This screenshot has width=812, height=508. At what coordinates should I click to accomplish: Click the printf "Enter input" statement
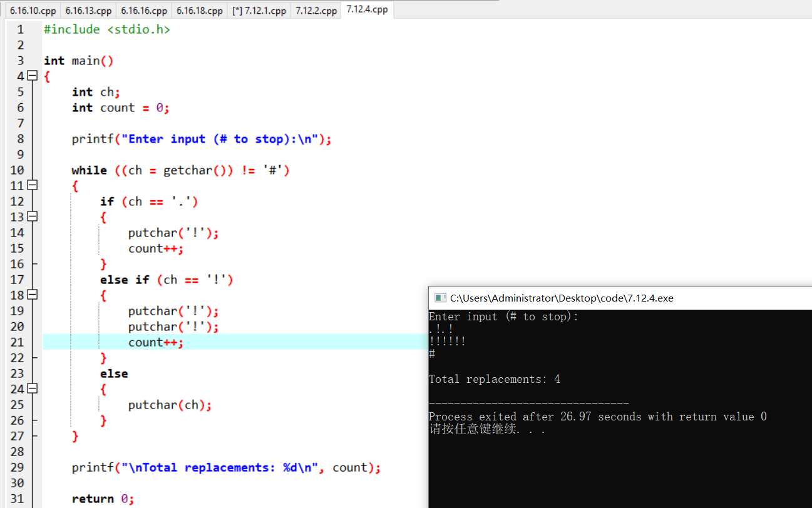coord(202,139)
